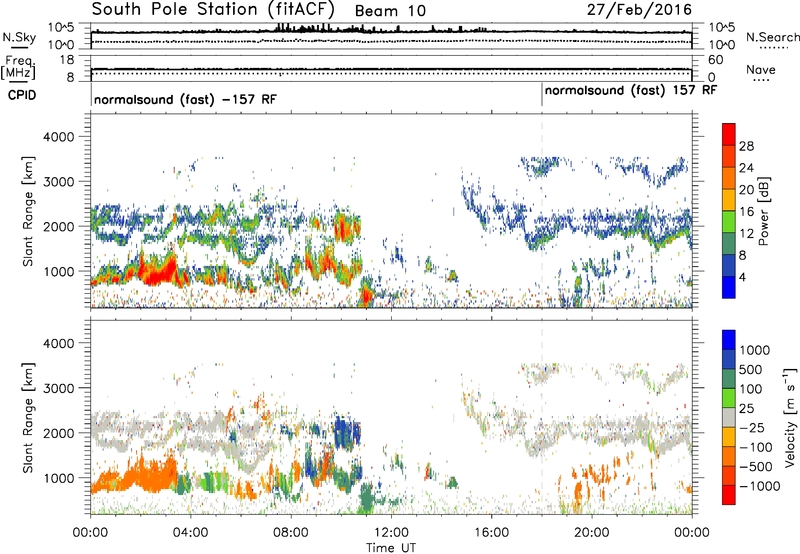Image resolution: width=800 pixels, height=554 pixels.
Task: Click the date "27/Feb/2016"
Action: click(639, 9)
